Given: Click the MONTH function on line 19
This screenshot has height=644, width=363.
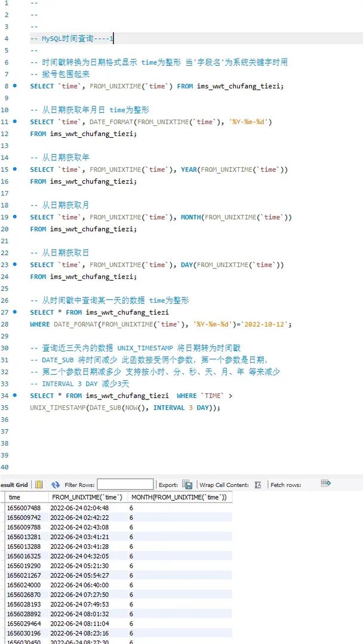Looking at the screenshot, I should [190, 217].
